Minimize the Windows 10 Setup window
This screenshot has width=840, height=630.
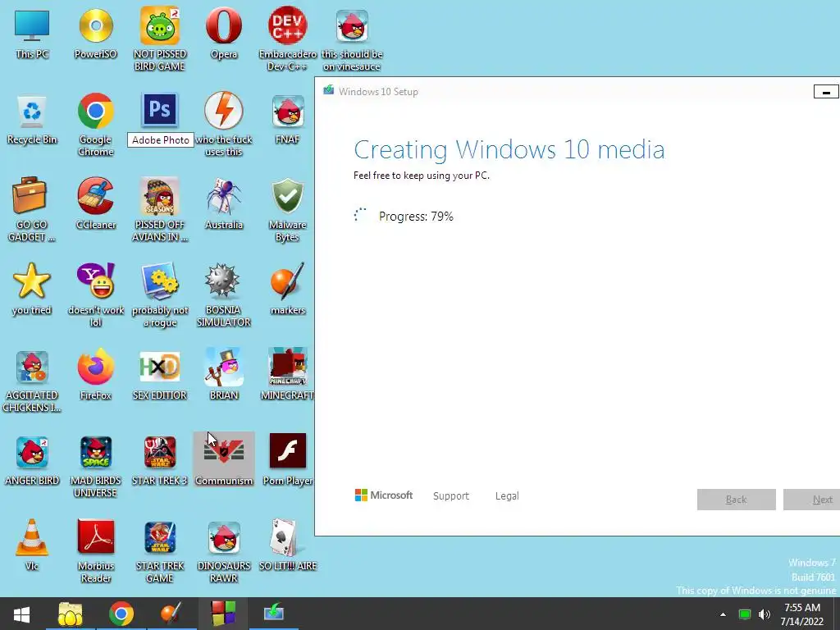826,92
